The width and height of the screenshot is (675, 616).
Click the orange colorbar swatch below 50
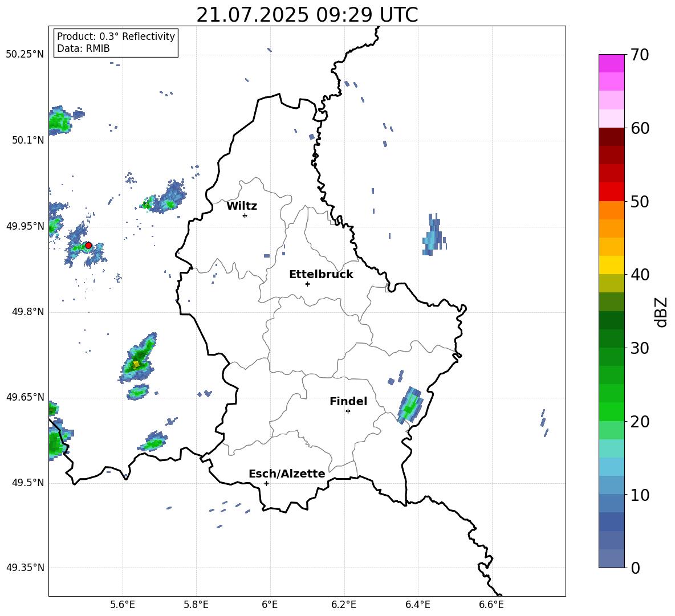612,210
